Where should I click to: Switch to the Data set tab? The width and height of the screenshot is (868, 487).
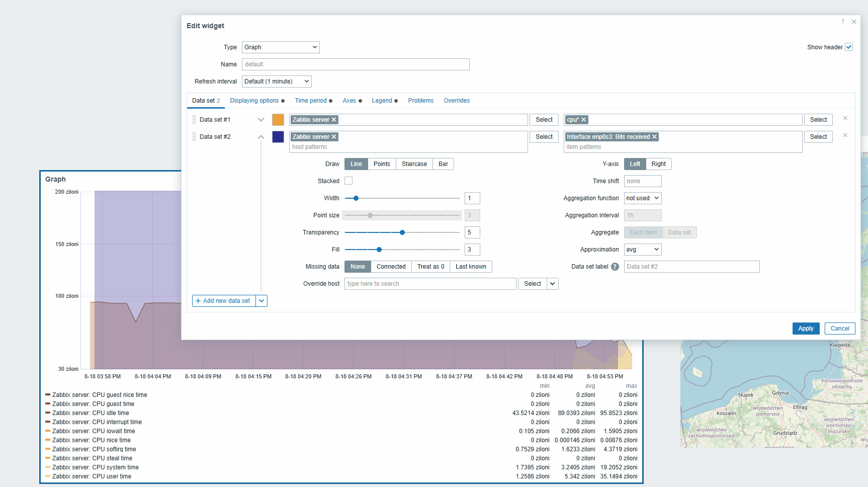click(206, 101)
